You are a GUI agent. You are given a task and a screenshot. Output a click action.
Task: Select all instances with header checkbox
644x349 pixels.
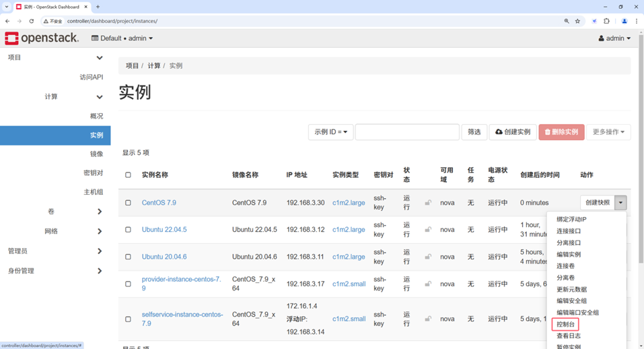128,174
